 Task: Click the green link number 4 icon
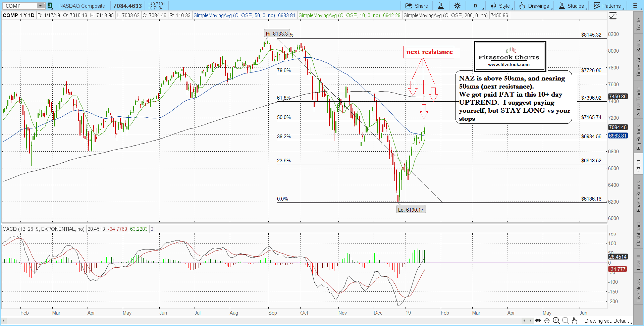pos(50,6)
